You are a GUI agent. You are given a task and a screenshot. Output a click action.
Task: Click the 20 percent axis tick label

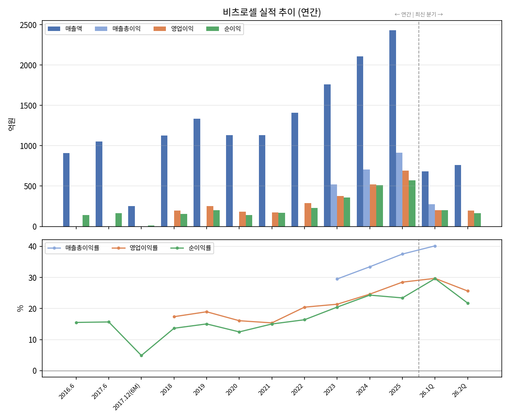pyautogui.click(x=33, y=309)
